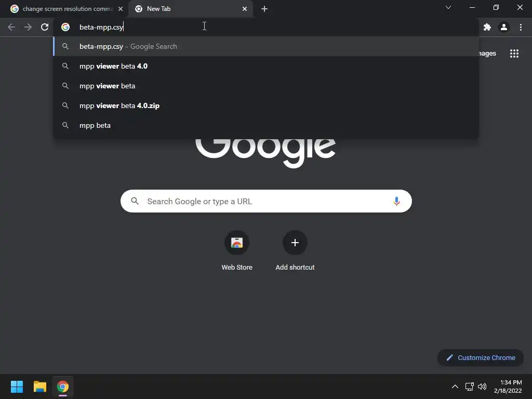Click the browser forward arrow
Image resolution: width=532 pixels, height=399 pixels.
(28, 27)
